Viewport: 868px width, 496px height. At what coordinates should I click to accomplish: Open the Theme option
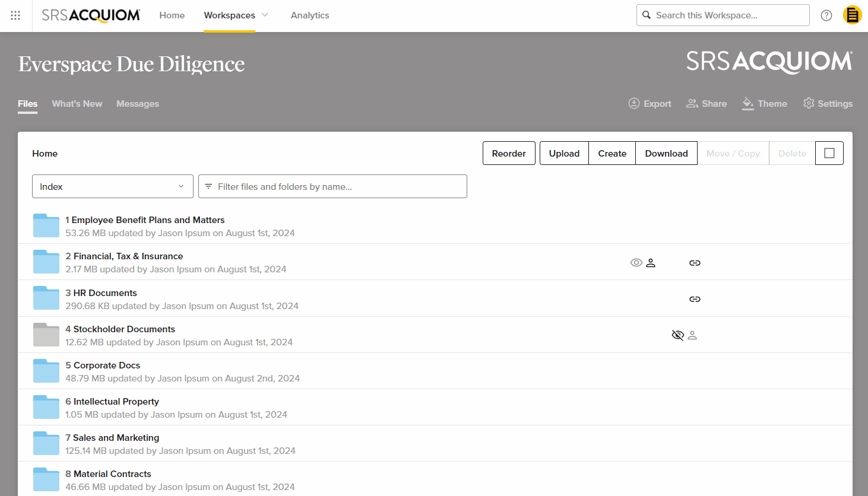click(765, 103)
